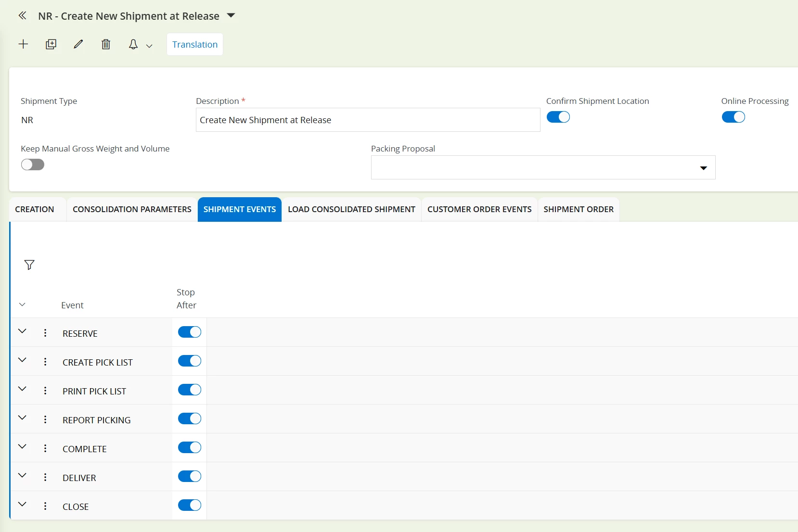
Task: Expand the PRINT PICK LIST row
Action: (22, 389)
